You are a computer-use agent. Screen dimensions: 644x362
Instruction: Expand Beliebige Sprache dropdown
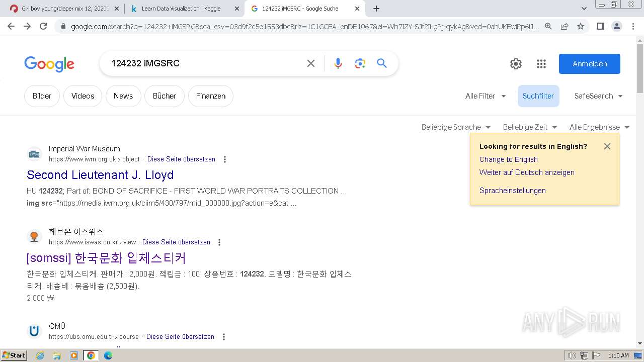(x=456, y=127)
